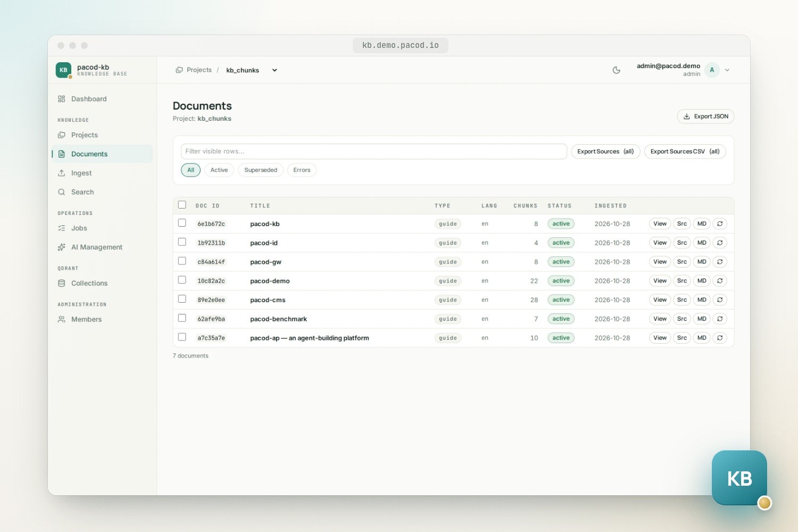Switch to the Errors filter
Screen dimensions: 798x532
tap(302, 170)
